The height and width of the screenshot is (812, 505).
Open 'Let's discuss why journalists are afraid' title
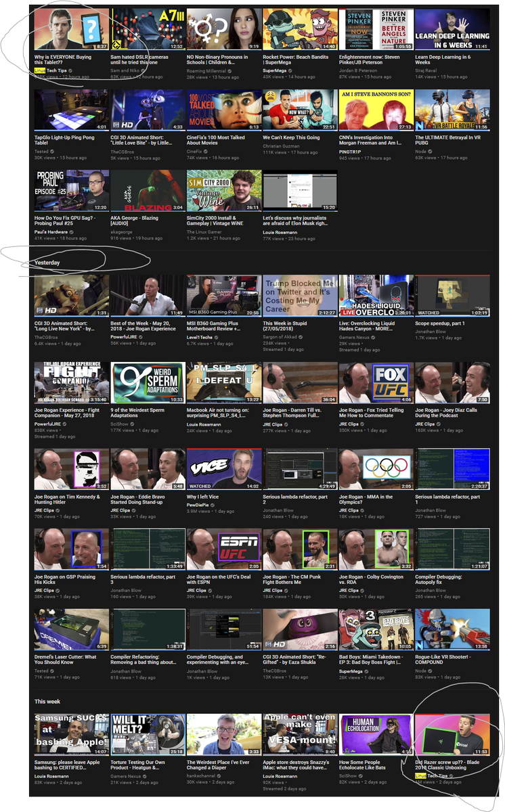point(294,221)
